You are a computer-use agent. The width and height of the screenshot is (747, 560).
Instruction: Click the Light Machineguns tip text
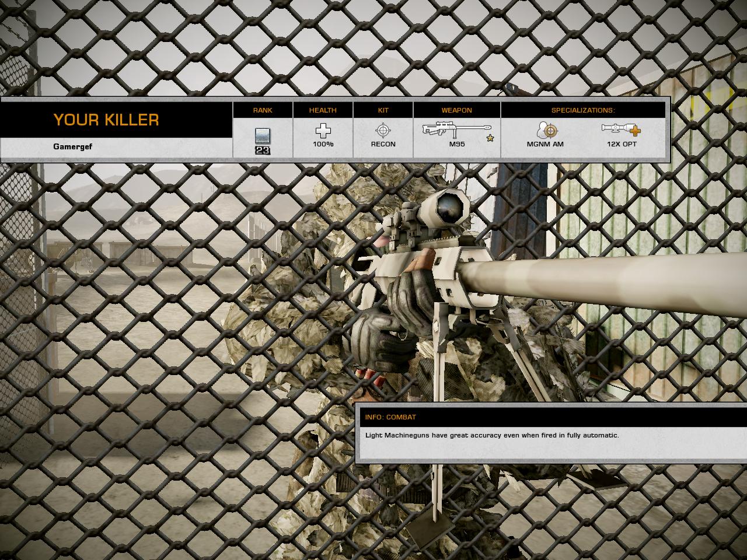492,435
